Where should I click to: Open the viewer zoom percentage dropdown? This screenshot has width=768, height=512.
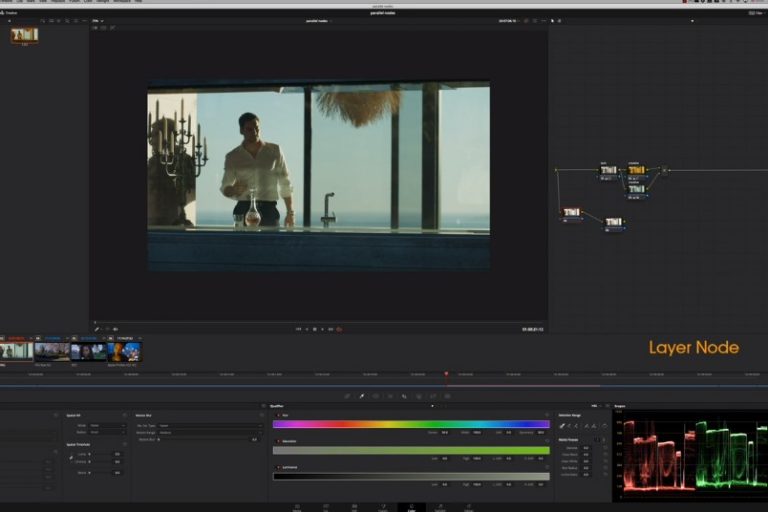97,20
